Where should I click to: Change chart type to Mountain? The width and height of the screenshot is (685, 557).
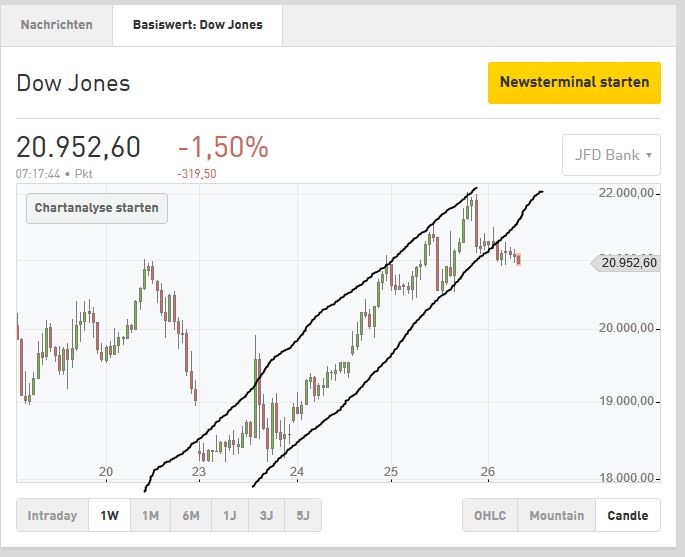556,516
